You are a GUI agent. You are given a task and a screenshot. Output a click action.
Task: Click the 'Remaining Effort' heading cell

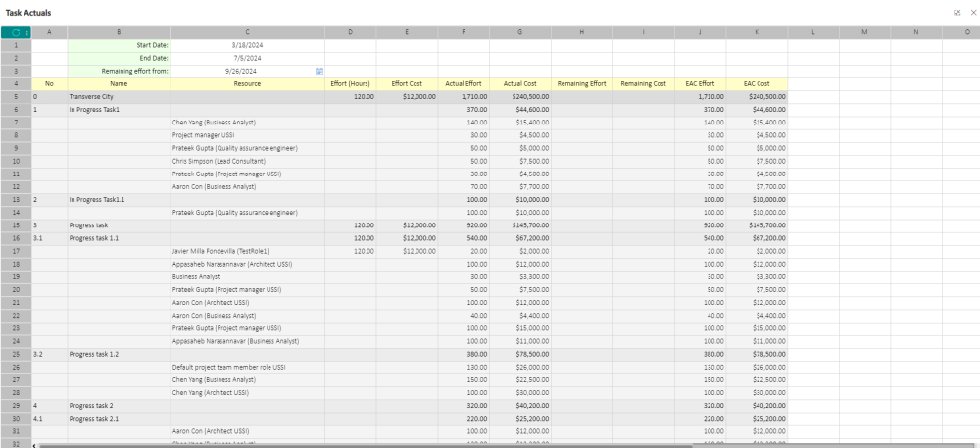point(582,83)
